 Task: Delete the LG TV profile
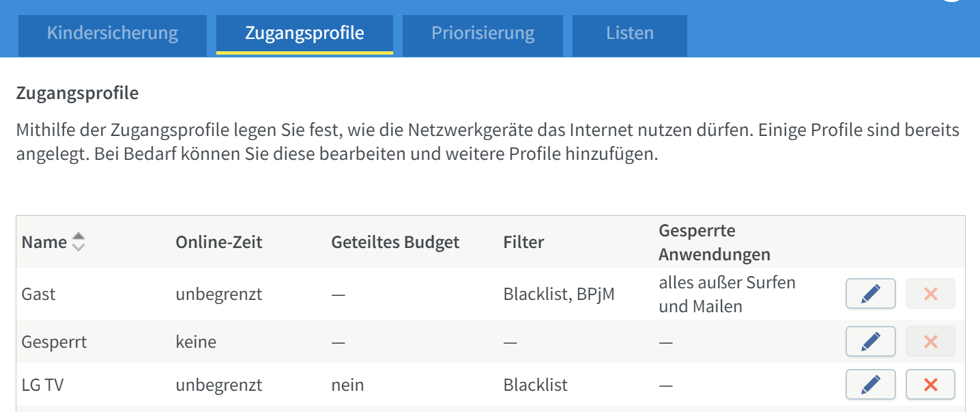pos(930,385)
